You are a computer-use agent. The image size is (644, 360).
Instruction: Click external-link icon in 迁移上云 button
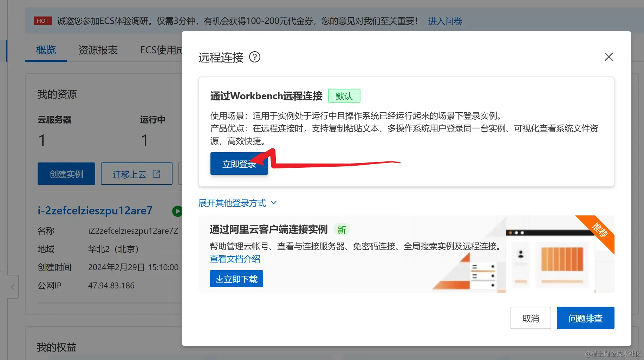click(157, 174)
